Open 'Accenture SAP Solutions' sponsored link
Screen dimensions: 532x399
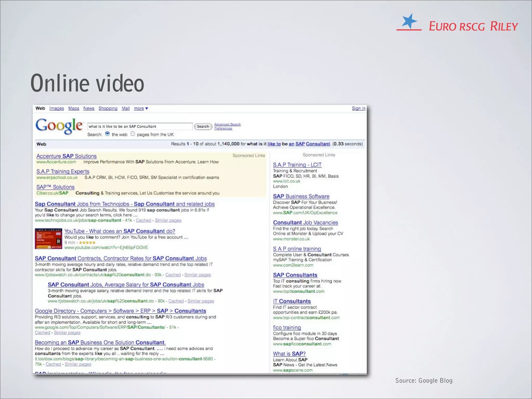click(x=66, y=156)
